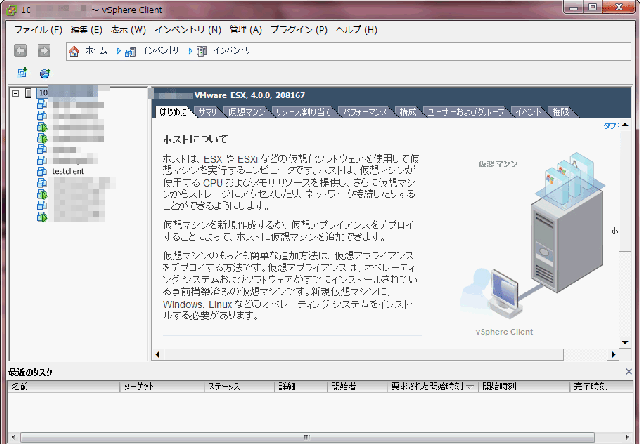Image resolution: width=640 pixels, height=444 pixels.
Task: Select the host server icon at tree root
Action: coord(28,93)
